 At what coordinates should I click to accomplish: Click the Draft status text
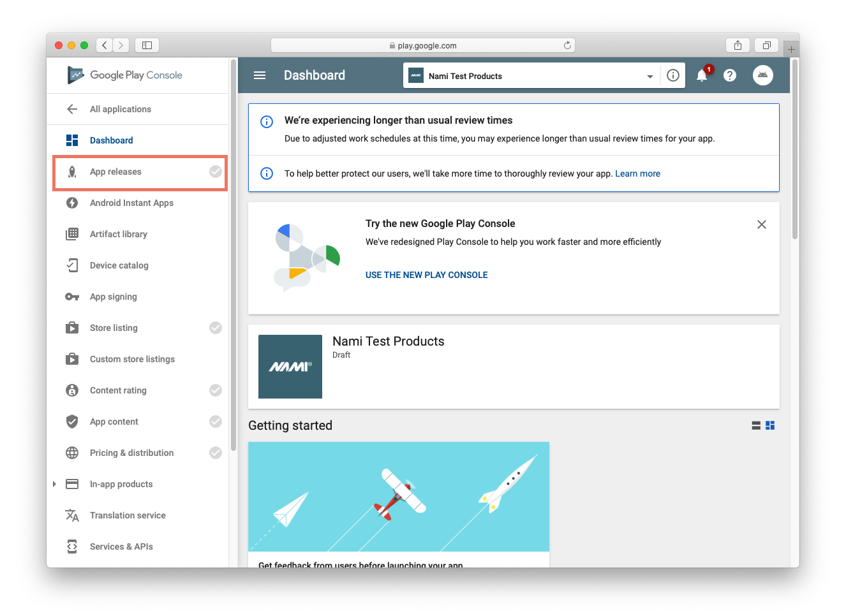(341, 355)
